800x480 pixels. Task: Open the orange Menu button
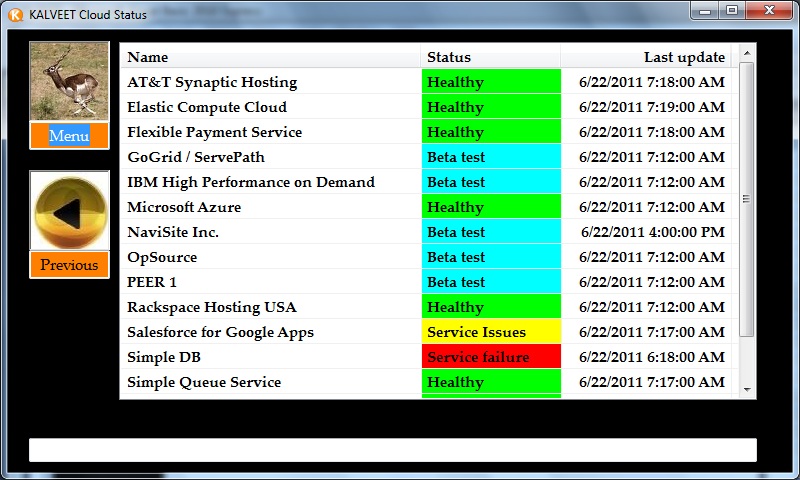(x=69, y=136)
